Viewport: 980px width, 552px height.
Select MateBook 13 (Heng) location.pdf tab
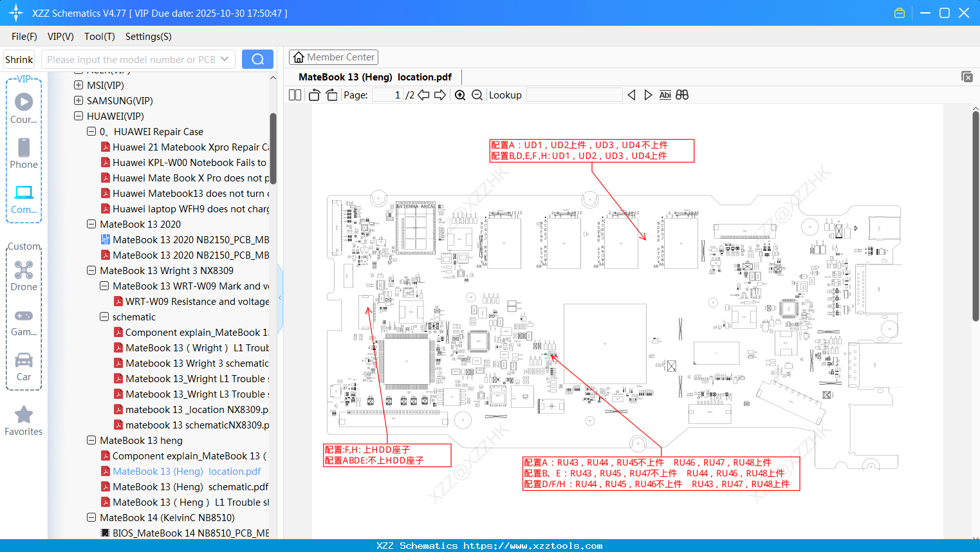[375, 77]
